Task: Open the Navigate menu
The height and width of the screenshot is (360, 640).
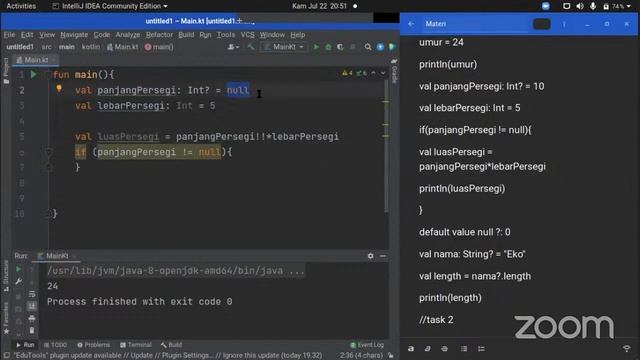Action: click(74, 35)
